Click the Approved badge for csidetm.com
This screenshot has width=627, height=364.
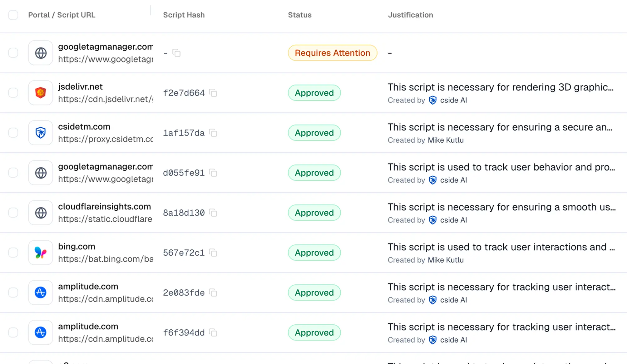point(314,132)
